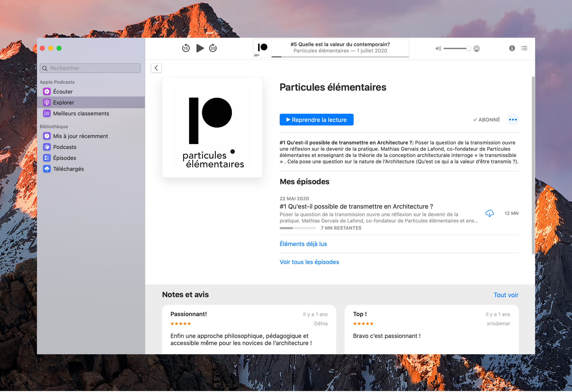572x392 pixels.
Task: Open the Top ! review card
Action: (x=432, y=330)
